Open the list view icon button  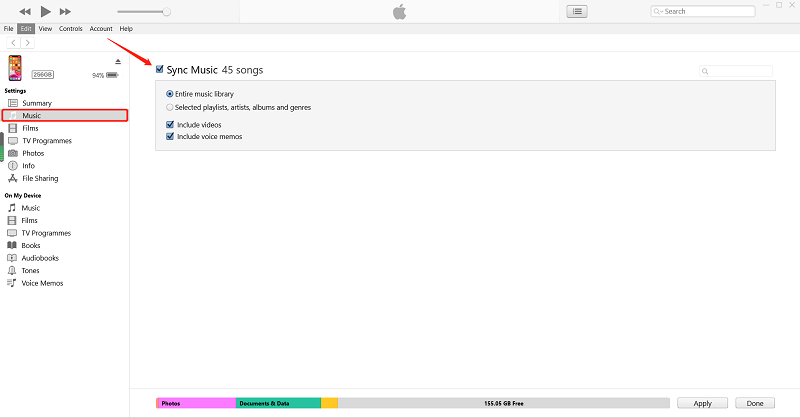point(577,11)
